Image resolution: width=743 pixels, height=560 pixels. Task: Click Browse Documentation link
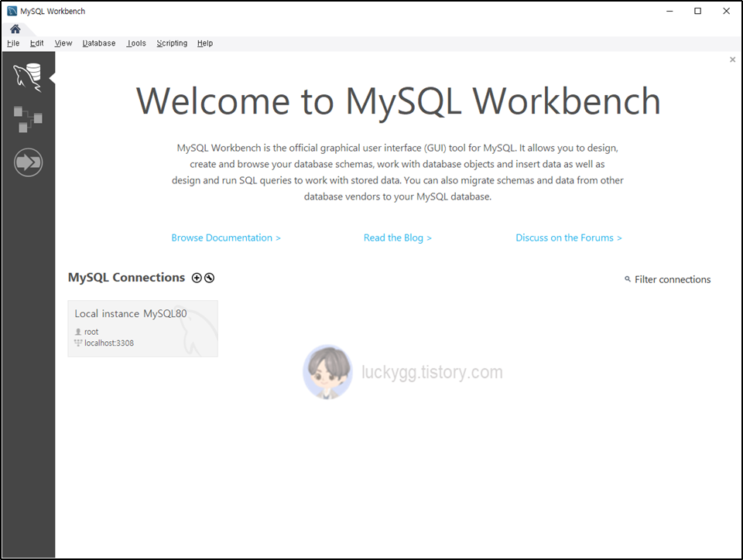click(x=226, y=237)
